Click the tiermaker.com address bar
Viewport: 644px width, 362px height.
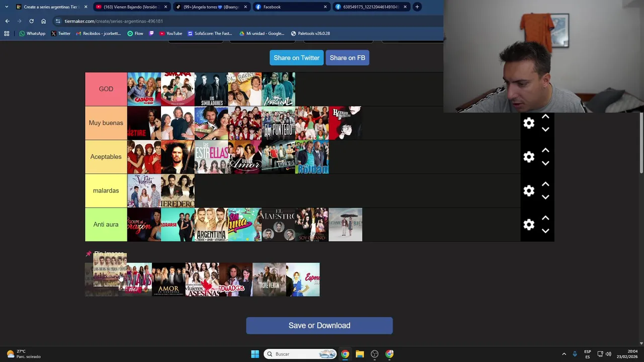click(247, 21)
